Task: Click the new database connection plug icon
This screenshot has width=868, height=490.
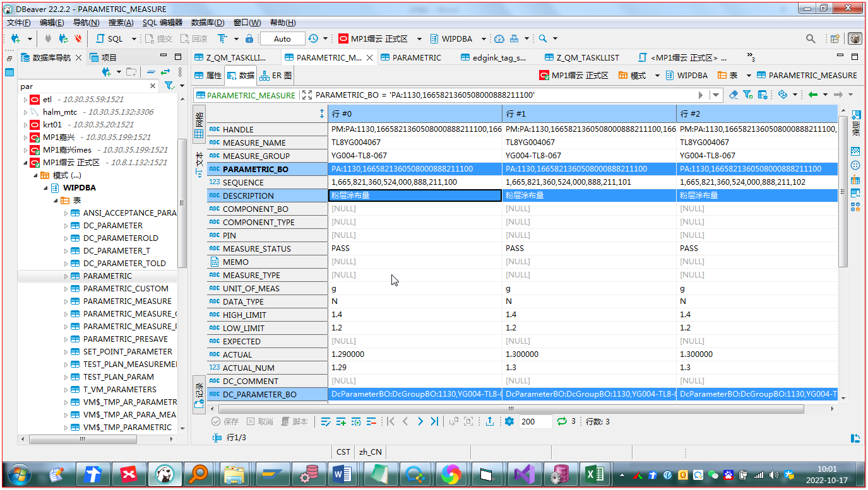Action: coord(15,38)
